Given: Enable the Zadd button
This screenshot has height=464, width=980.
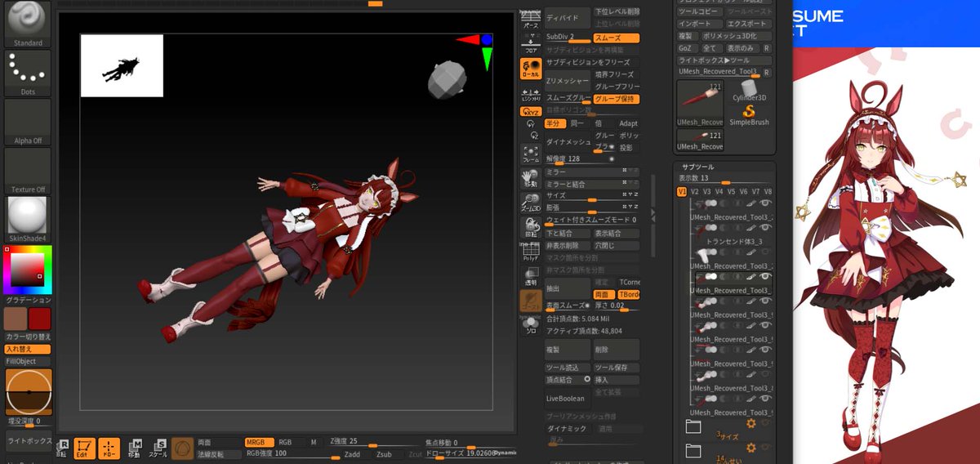Looking at the screenshot, I should coord(352,453).
